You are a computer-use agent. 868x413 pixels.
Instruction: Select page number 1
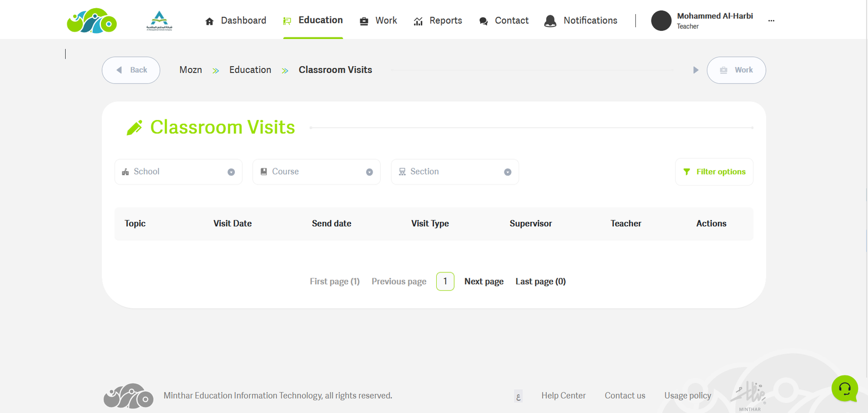(445, 281)
